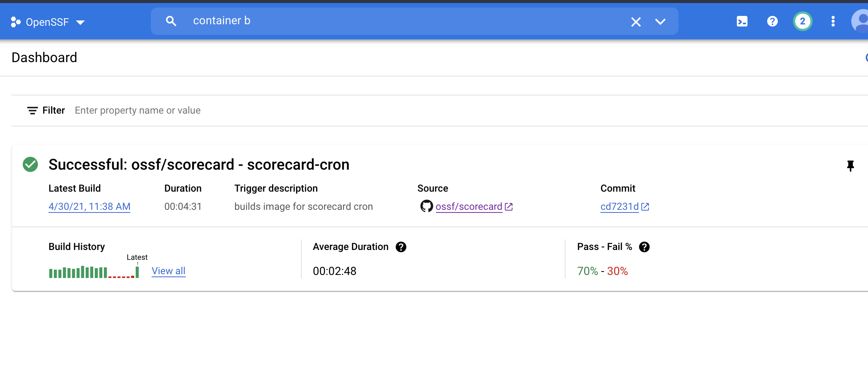View all build history entries
The height and width of the screenshot is (381, 868).
pyautogui.click(x=168, y=271)
